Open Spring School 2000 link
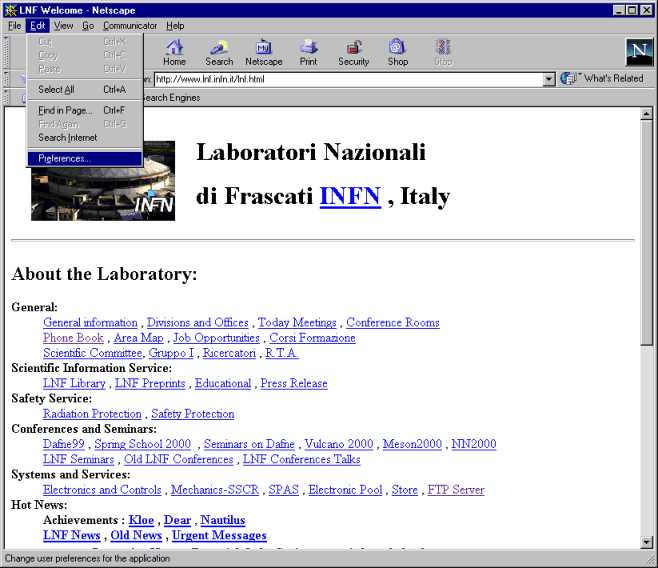 click(x=143, y=444)
